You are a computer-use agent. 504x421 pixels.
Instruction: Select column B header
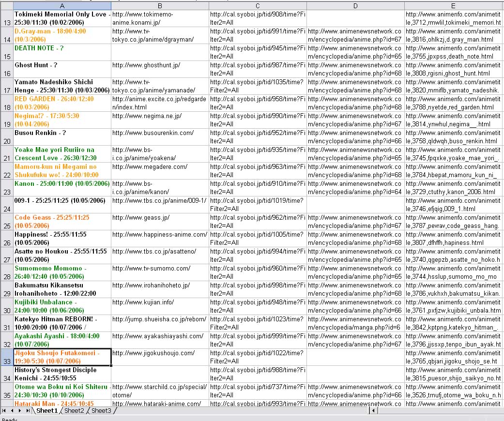click(160, 6)
